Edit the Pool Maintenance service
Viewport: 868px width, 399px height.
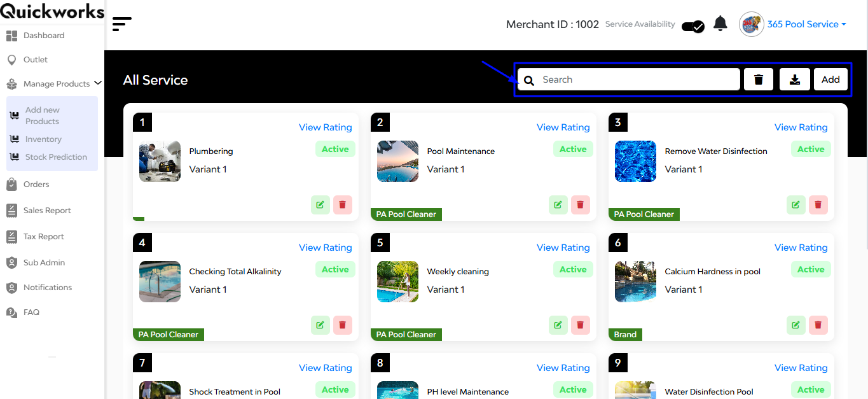pyautogui.click(x=558, y=205)
